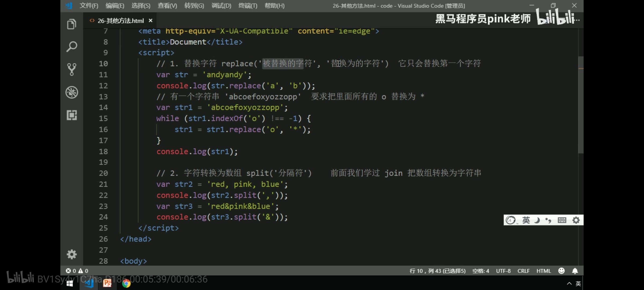Screen dimensions: 644x290
Task: Toggle IME moon half-width mode icon
Action: point(537,220)
